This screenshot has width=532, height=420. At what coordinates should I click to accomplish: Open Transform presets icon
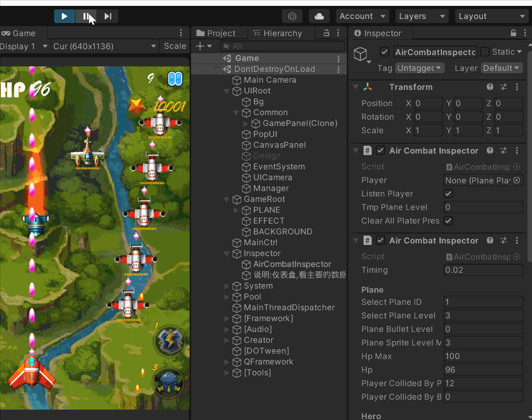tap(504, 87)
